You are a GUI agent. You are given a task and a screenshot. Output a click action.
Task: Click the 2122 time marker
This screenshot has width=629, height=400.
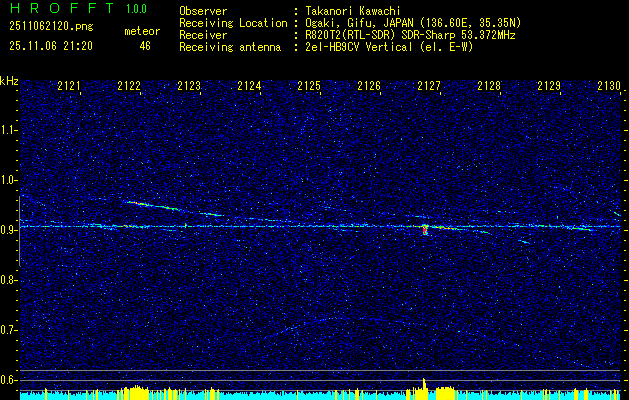129,85
